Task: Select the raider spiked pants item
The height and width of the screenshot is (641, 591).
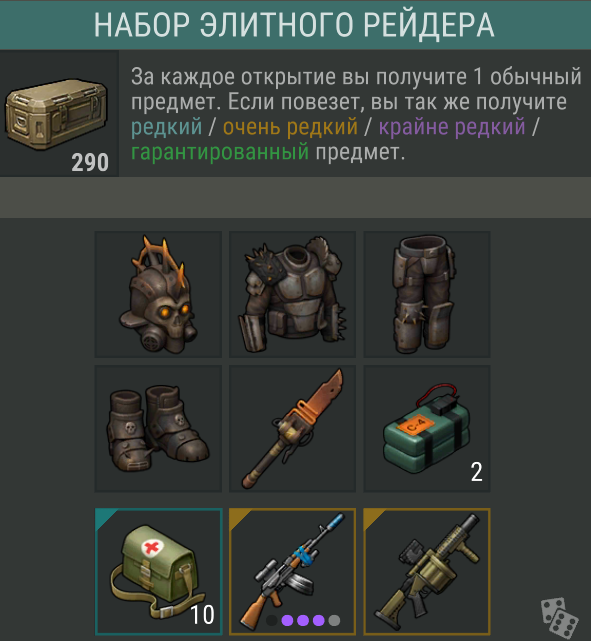Action: (x=427, y=294)
